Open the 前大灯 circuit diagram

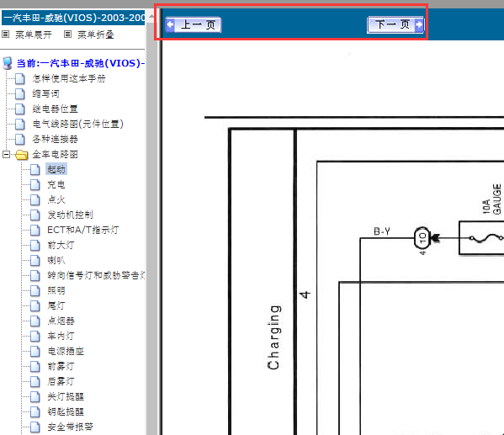[x=61, y=246]
